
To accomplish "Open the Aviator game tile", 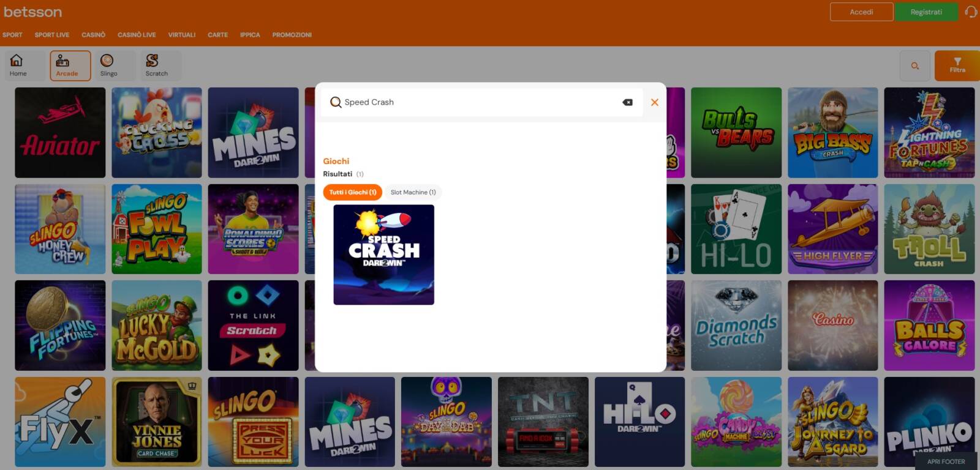I will click(x=60, y=132).
